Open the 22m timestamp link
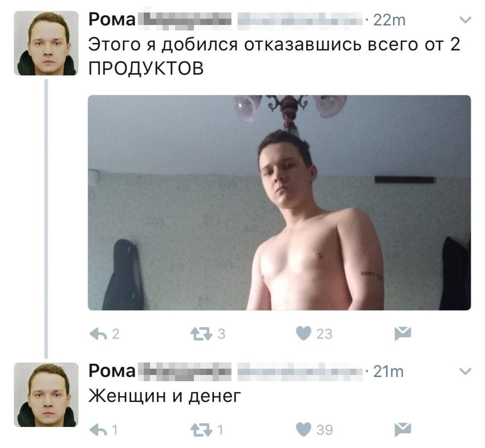 389,20
